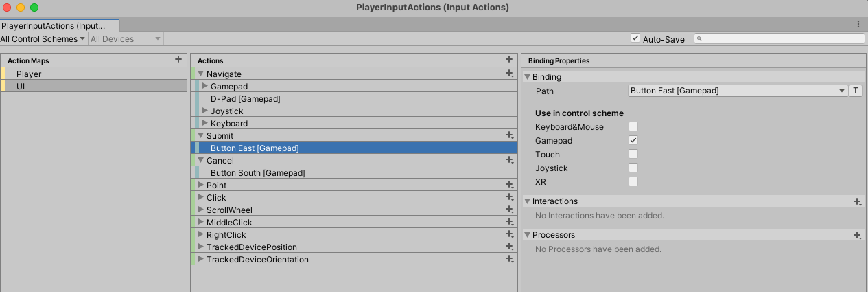Select the Keyboard binding row

click(354, 123)
